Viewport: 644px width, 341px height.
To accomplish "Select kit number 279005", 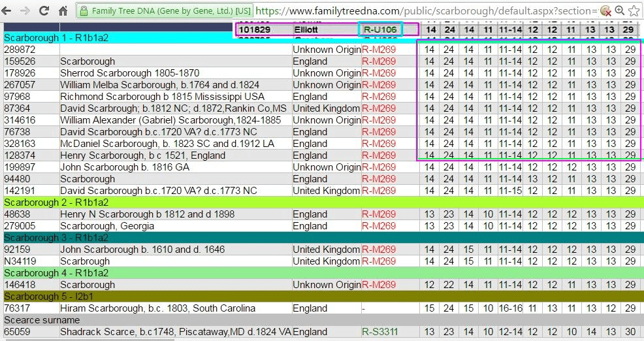I will [x=20, y=226].
